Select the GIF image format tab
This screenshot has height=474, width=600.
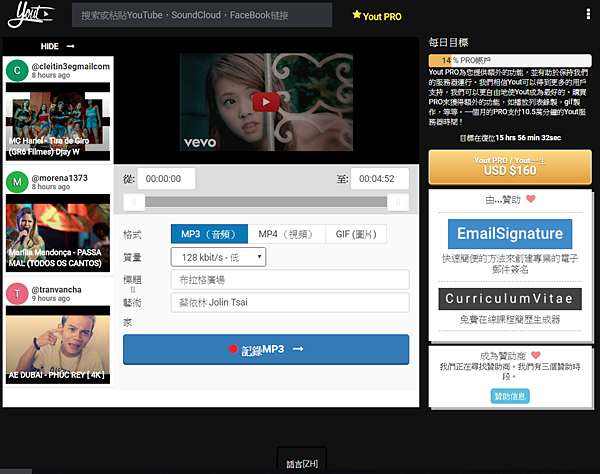[x=356, y=234]
